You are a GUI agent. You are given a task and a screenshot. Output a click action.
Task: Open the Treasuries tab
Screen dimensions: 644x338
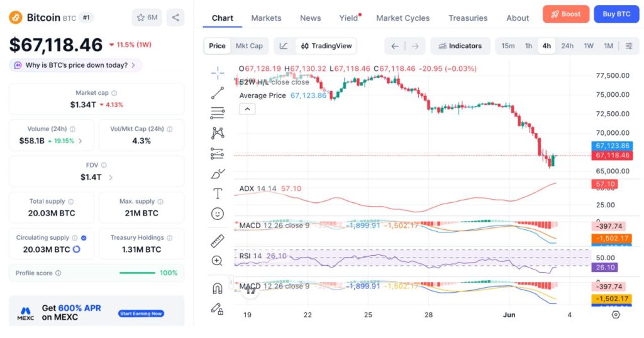tap(468, 18)
